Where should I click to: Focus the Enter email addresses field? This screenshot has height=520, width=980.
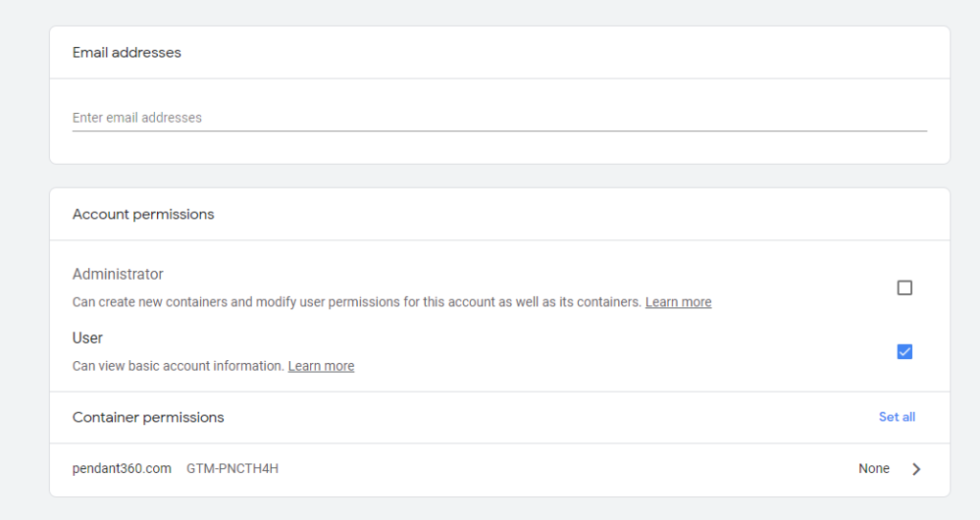pyautogui.click(x=500, y=118)
